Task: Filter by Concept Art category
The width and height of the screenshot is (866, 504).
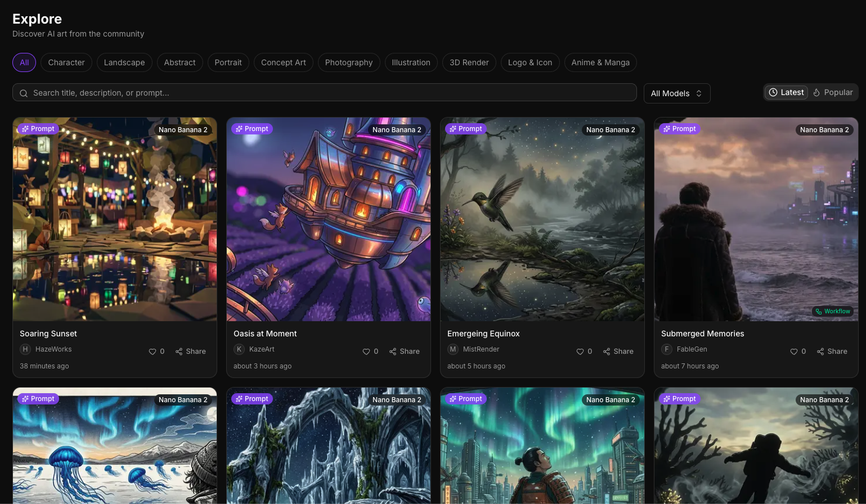Action: [x=284, y=62]
